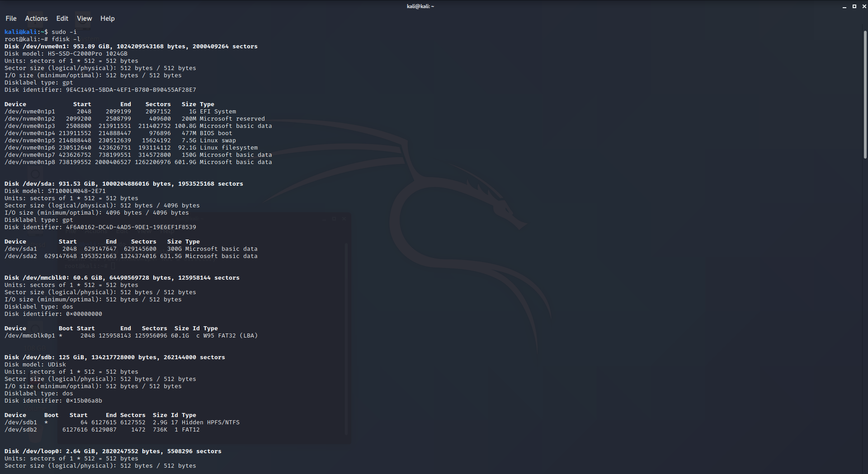
Task: Click the Disk /dev/loop0 header line
Action: pyautogui.click(x=113, y=451)
